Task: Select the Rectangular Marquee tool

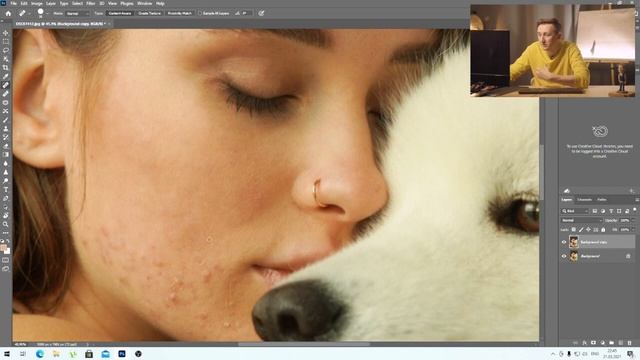Action: (6, 42)
